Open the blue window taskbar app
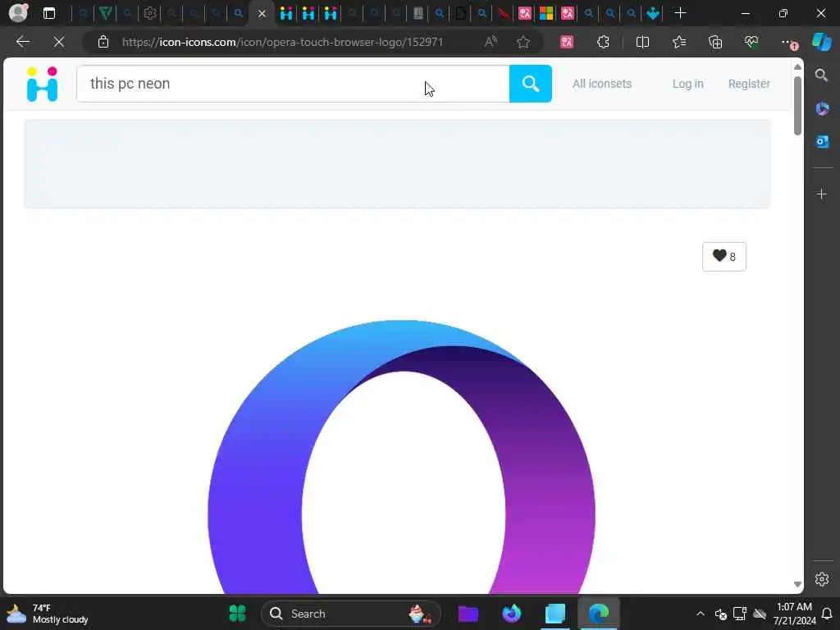Image resolution: width=840 pixels, height=630 pixels. 555,614
